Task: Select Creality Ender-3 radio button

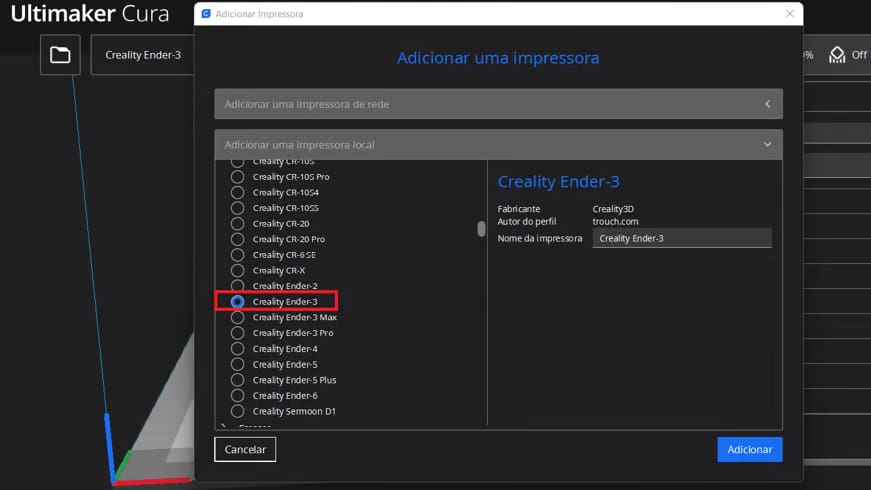Action: pyautogui.click(x=238, y=301)
